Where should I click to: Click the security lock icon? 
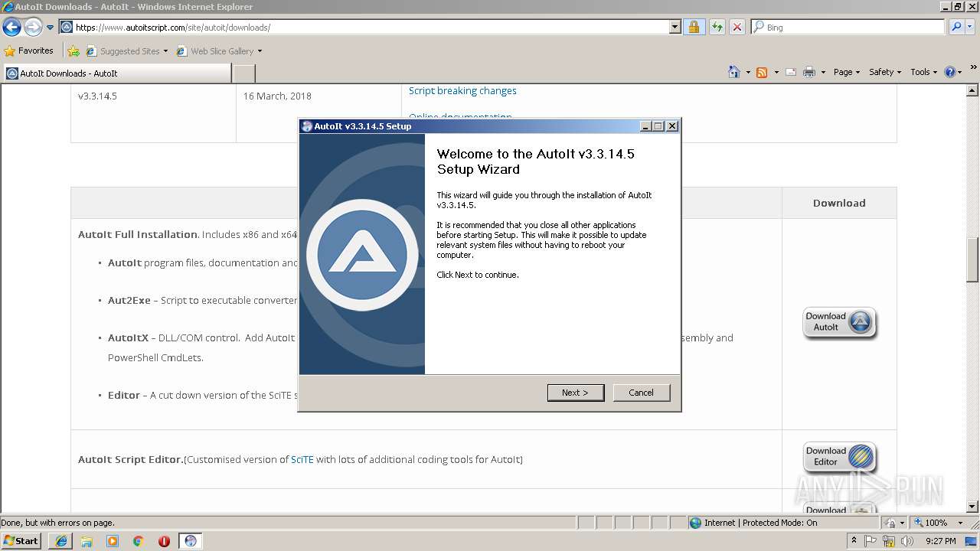(694, 28)
